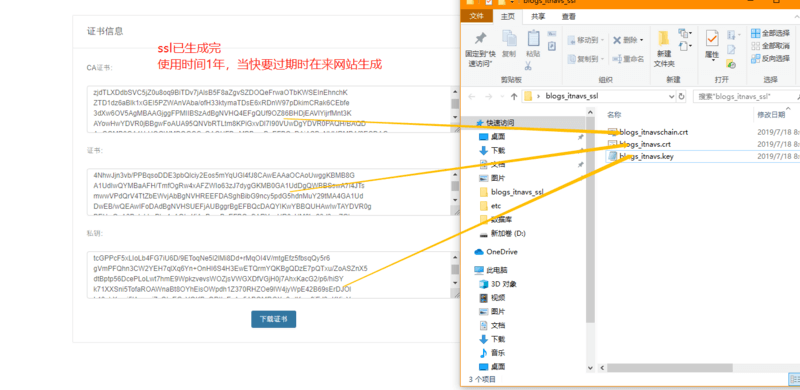Click the Cut scissors icon in clipboard group
This screenshot has height=390, width=800.
(528, 65)
